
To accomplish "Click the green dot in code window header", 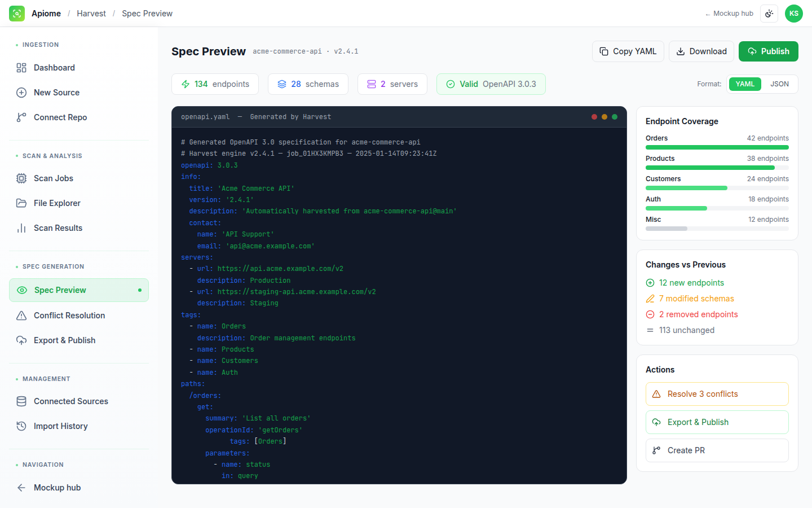I will 615,117.
